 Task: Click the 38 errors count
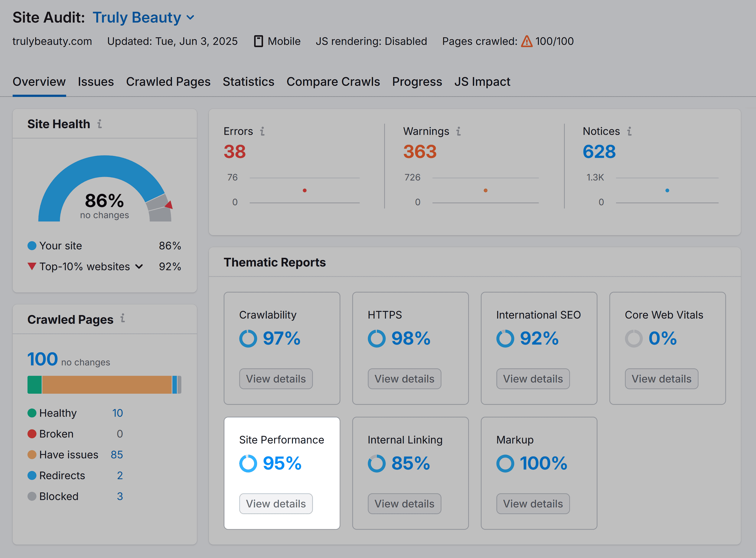(x=235, y=151)
